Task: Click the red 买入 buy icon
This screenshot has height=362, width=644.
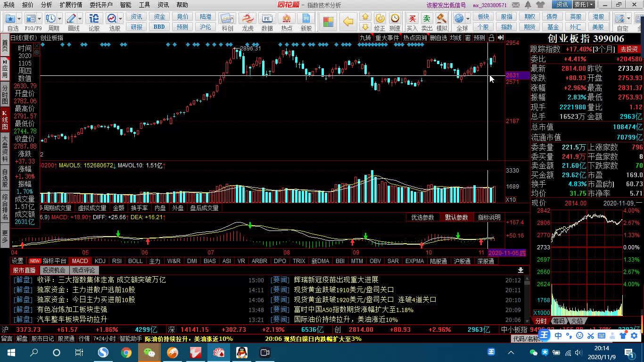Action: tap(412, 19)
